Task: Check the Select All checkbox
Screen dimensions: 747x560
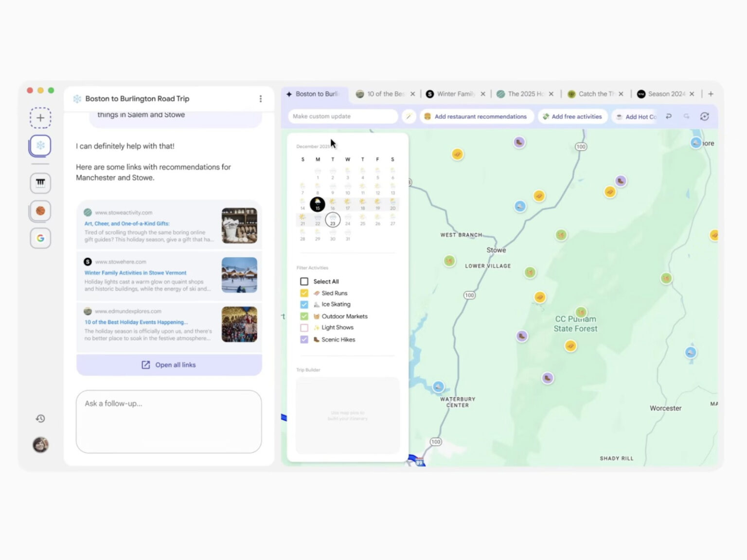Action: pos(304,281)
